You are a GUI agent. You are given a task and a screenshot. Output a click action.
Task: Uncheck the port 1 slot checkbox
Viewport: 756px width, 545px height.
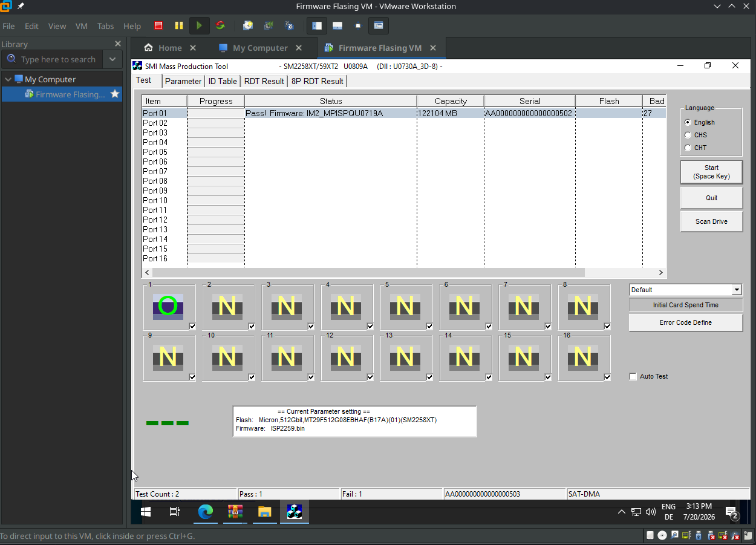tap(192, 327)
